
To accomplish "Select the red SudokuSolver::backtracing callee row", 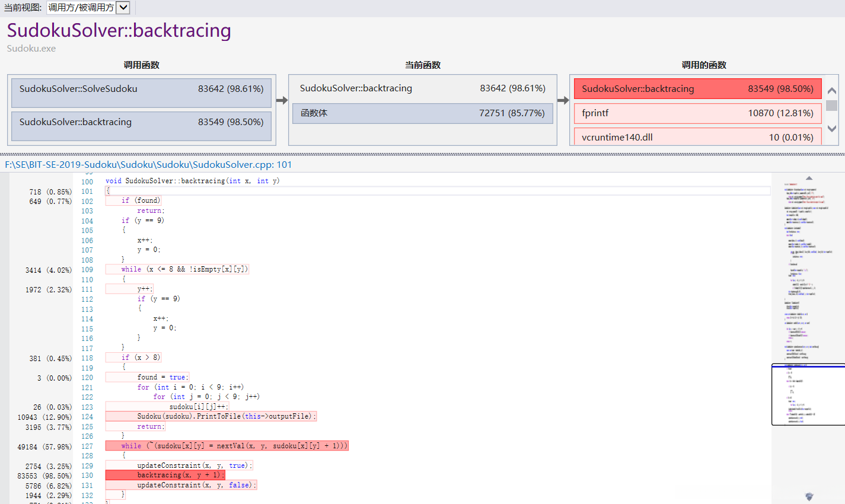I will (x=697, y=89).
